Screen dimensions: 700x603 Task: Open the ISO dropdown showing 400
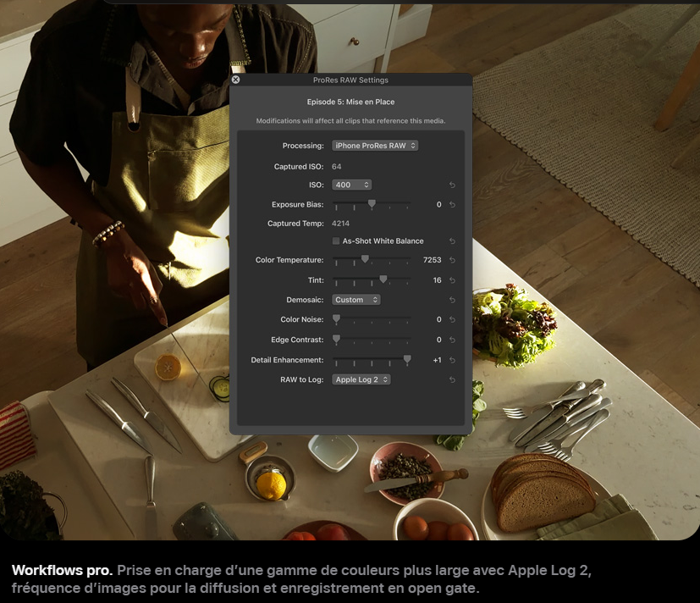click(x=352, y=185)
